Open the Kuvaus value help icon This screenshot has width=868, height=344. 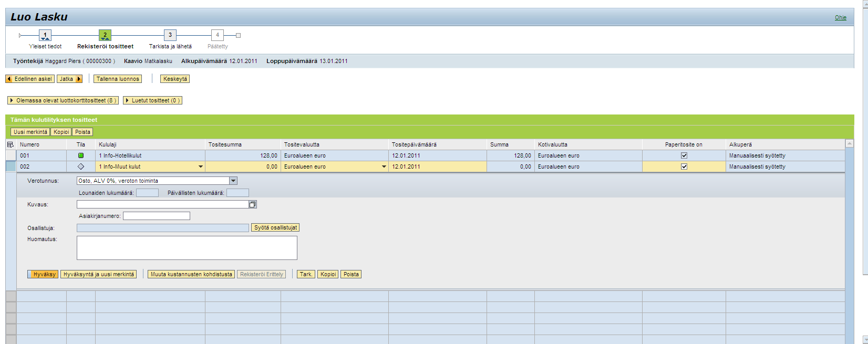point(253,204)
